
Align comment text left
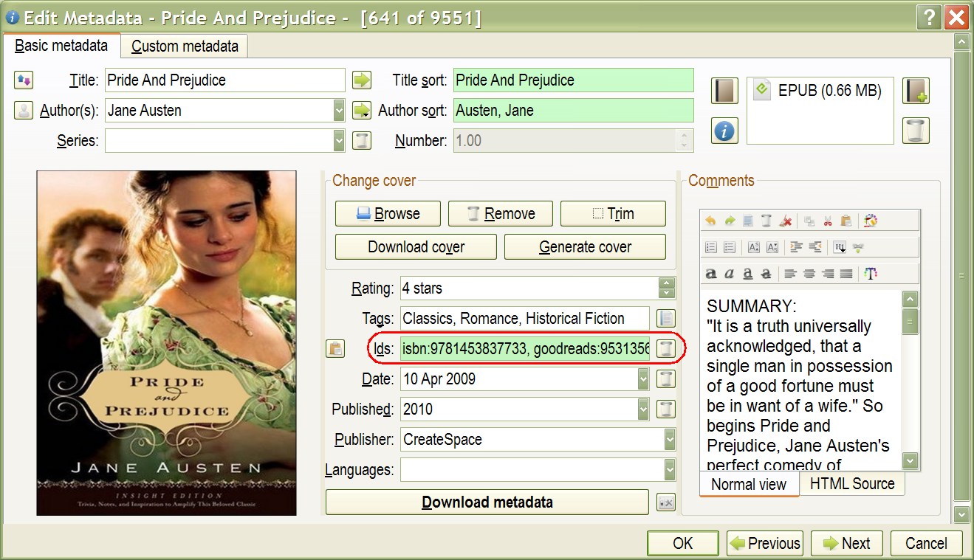(x=790, y=274)
